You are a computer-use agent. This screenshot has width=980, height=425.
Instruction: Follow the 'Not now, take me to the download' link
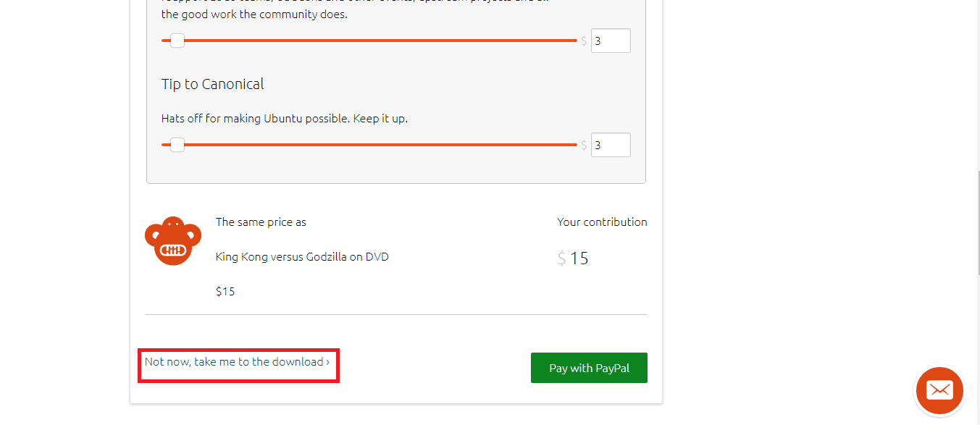point(237,362)
